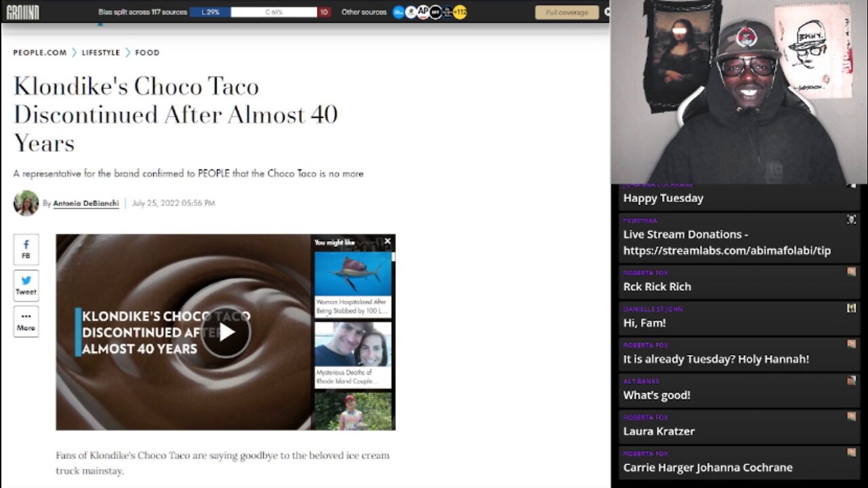
Task: Click the 'Other sources' label
Action: point(363,12)
